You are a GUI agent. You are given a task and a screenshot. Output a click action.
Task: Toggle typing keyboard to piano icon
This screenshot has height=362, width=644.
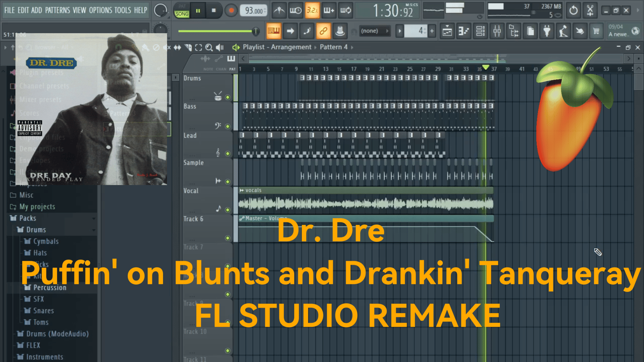tap(273, 31)
